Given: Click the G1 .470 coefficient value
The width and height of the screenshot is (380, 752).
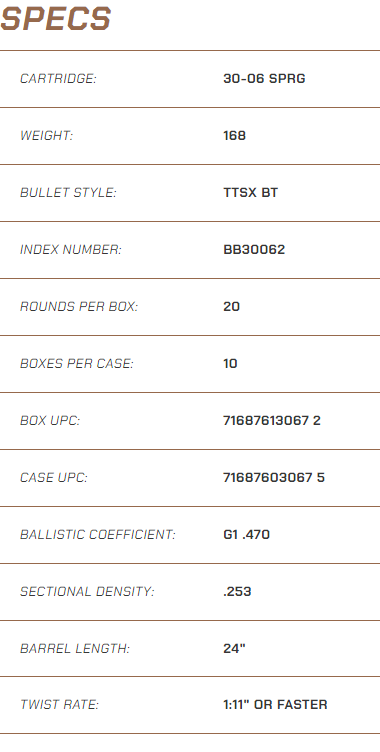Looking at the screenshot, I should pyautogui.click(x=246, y=535).
